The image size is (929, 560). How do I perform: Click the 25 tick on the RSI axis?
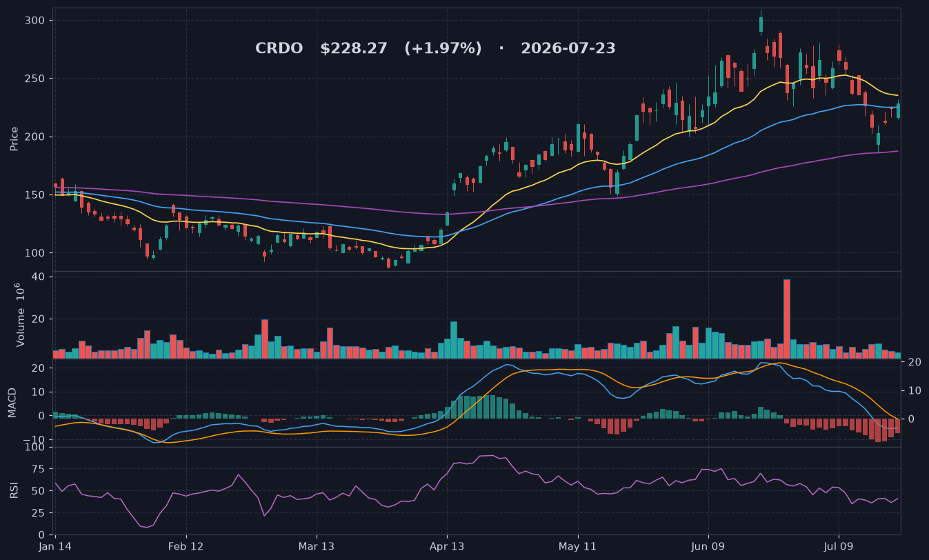pos(39,513)
